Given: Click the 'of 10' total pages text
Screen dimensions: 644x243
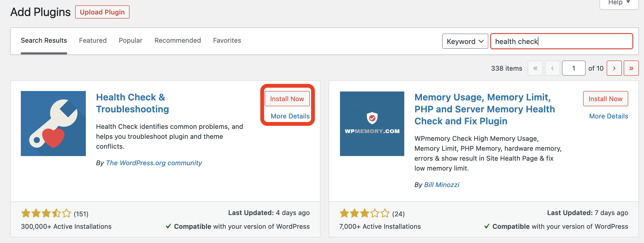Looking at the screenshot, I should (x=596, y=68).
